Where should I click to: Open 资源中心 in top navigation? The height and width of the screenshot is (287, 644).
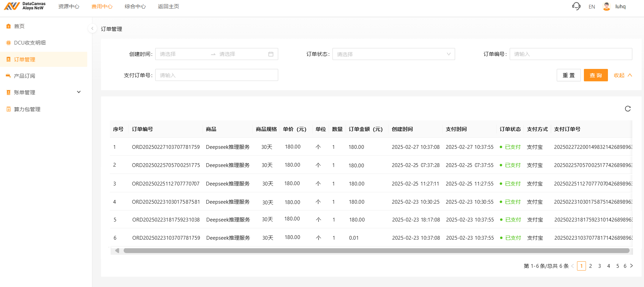pos(69,7)
